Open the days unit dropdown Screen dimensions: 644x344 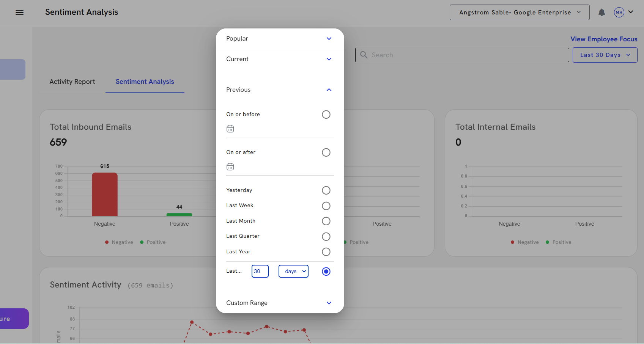coord(293,271)
